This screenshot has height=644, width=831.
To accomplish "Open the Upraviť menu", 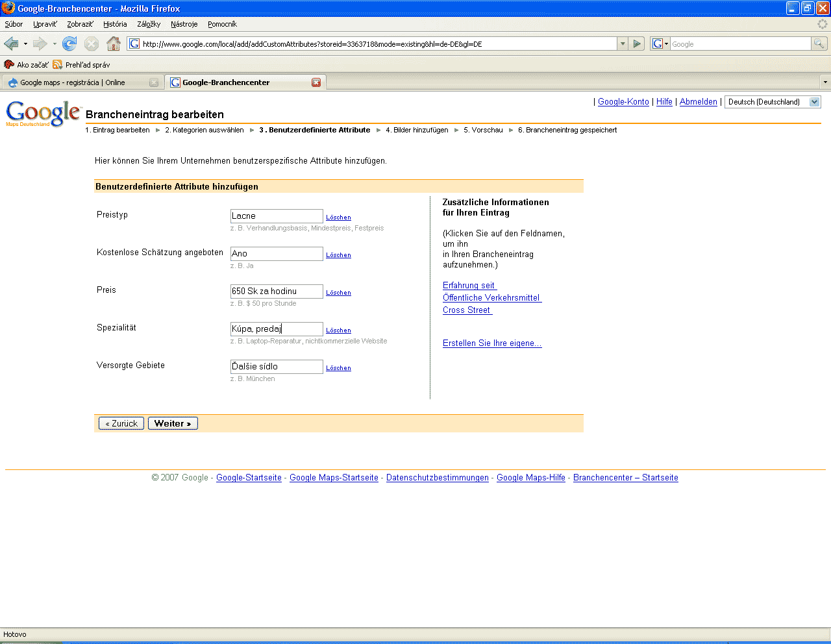I will (x=45, y=24).
